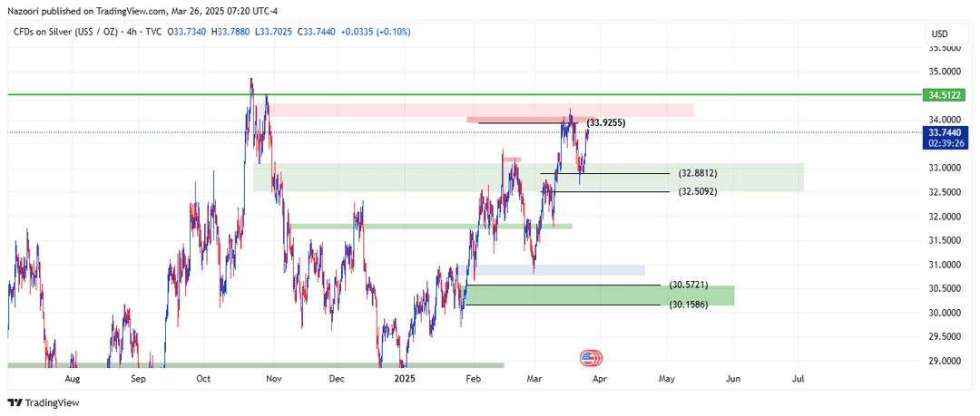Click the TVC exchange label
The image size is (980, 416).
tap(152, 32)
